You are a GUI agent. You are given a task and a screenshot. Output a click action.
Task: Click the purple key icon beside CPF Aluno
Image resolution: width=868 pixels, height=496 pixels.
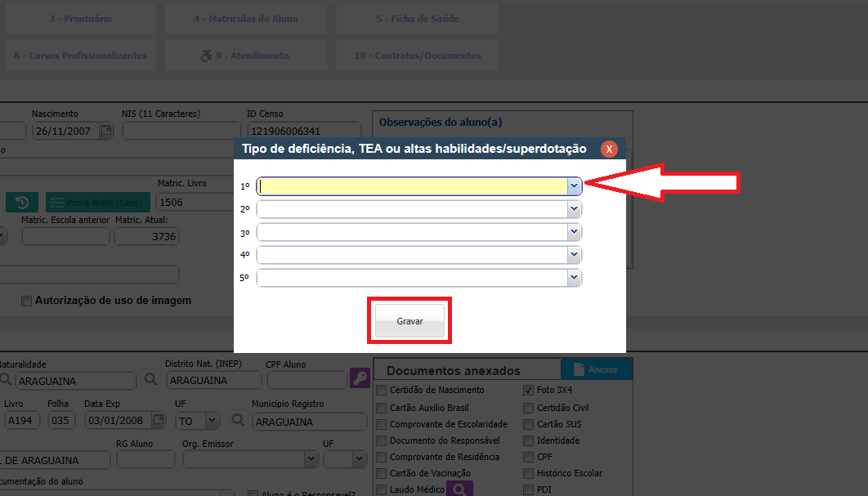tap(360, 378)
